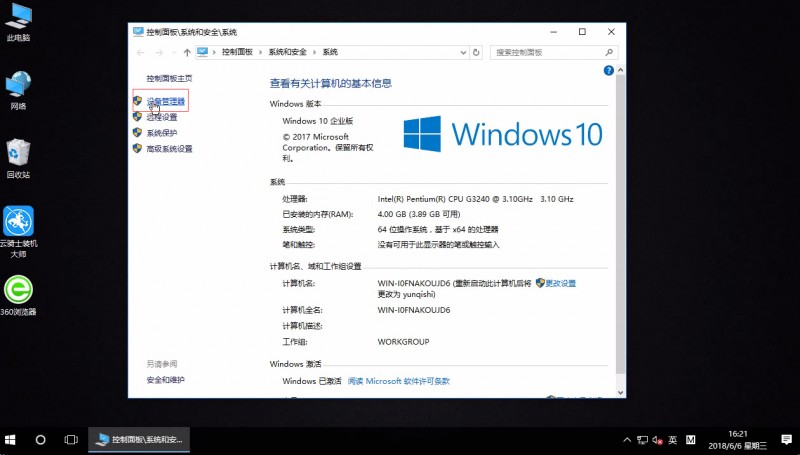Select 云骑士装机大师 desktop icon
The height and width of the screenshot is (455, 800).
point(18,232)
